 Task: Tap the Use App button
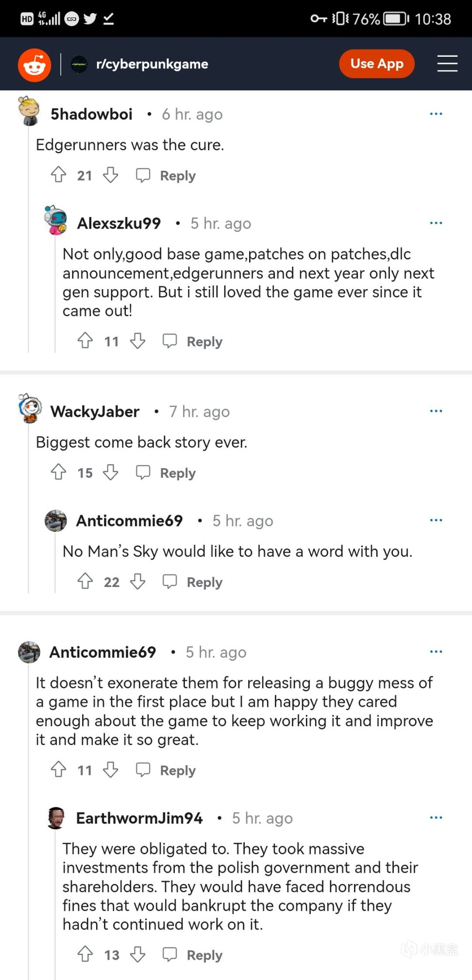[x=376, y=64]
